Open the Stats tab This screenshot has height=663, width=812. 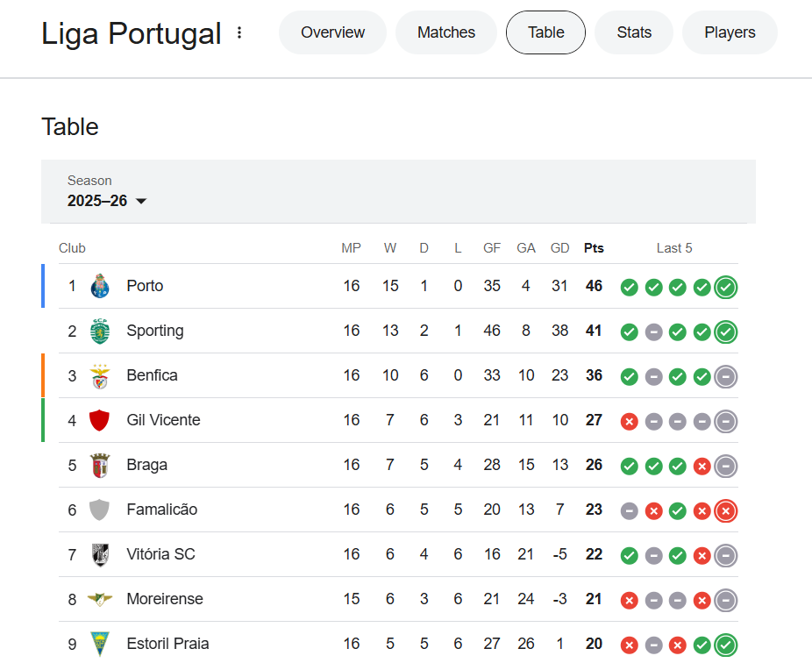click(633, 32)
